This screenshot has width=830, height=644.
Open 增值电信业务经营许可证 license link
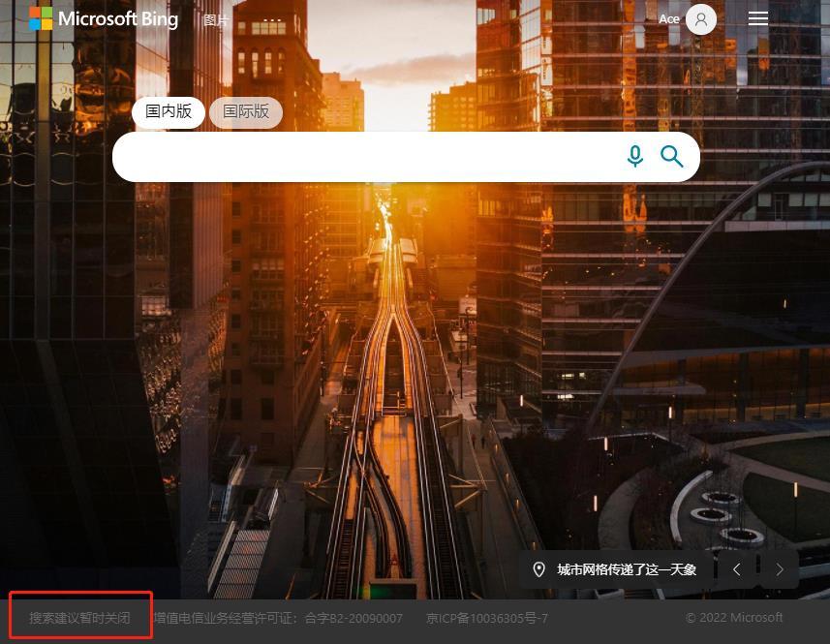(278, 618)
